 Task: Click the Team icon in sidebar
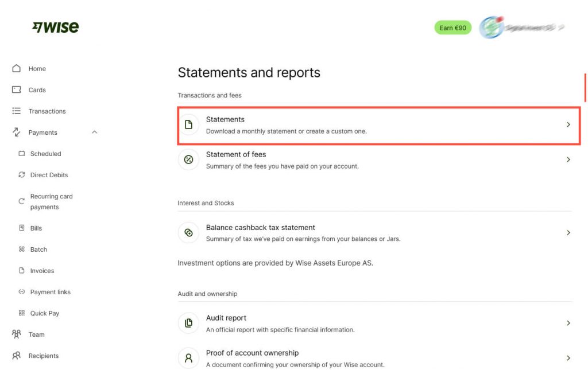(17, 334)
